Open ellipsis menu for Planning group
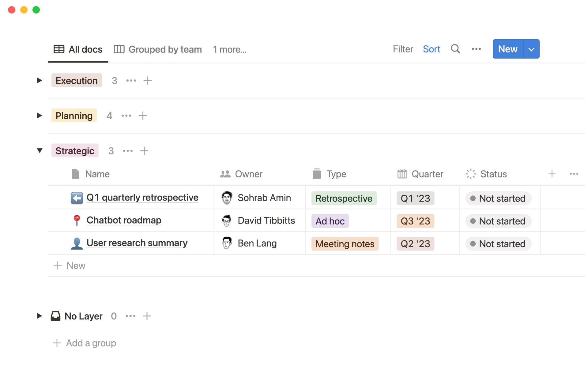Image resolution: width=588 pixels, height=368 pixels. [x=126, y=116]
